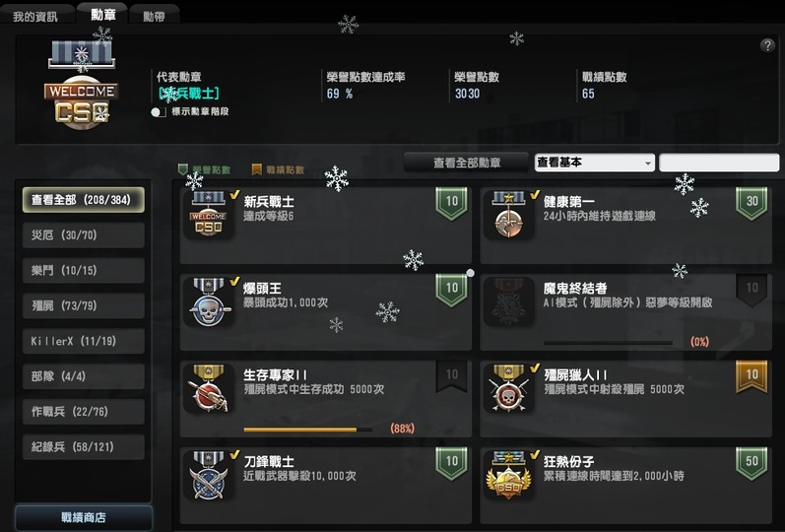Select the 新兵戰士 Welcome CSO medal icon

pyautogui.click(x=208, y=215)
